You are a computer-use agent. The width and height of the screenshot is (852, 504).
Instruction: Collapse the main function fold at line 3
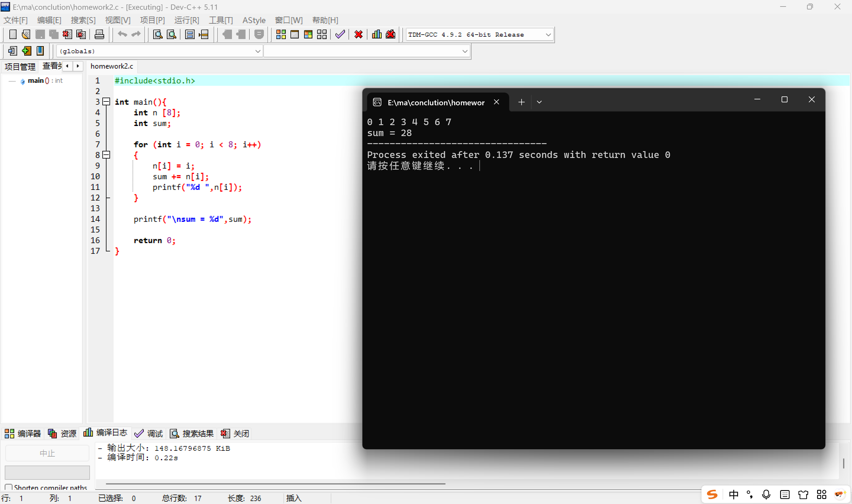tap(106, 101)
